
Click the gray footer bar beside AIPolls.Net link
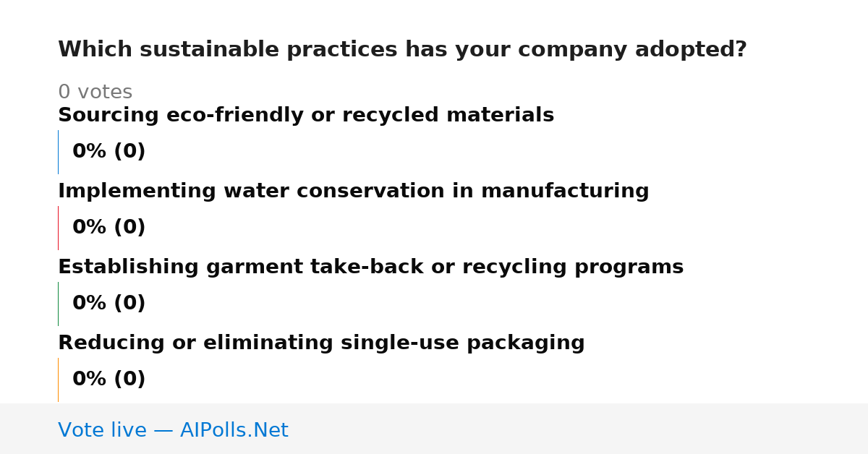click(579, 429)
